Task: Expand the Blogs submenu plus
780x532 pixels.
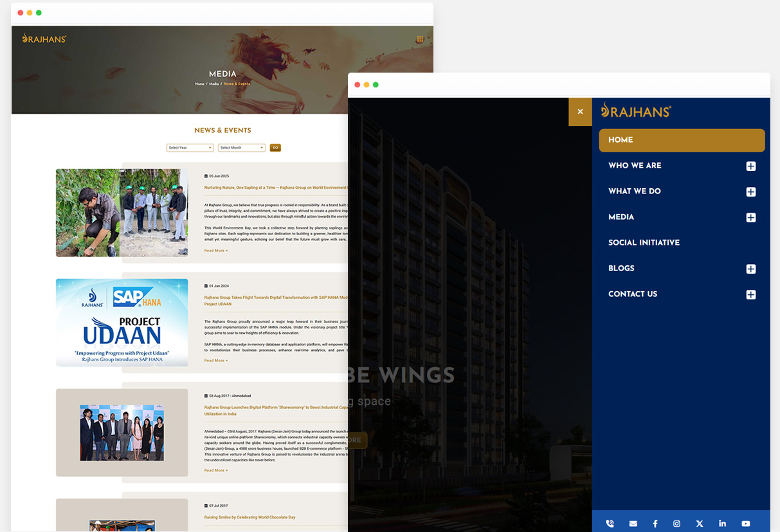Action: pos(750,269)
